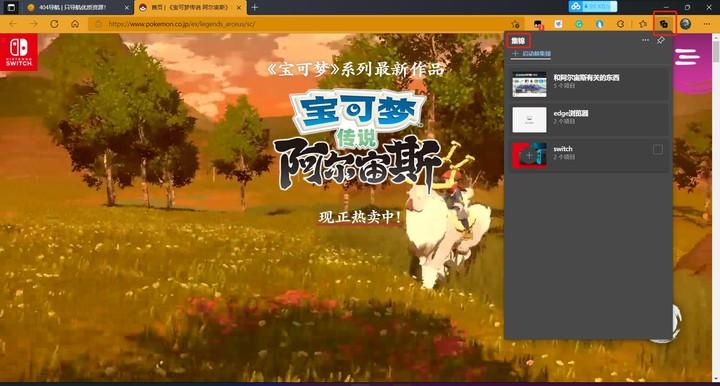The height and width of the screenshot is (386, 720).
Task: Click the user profile avatar
Action: (x=686, y=24)
